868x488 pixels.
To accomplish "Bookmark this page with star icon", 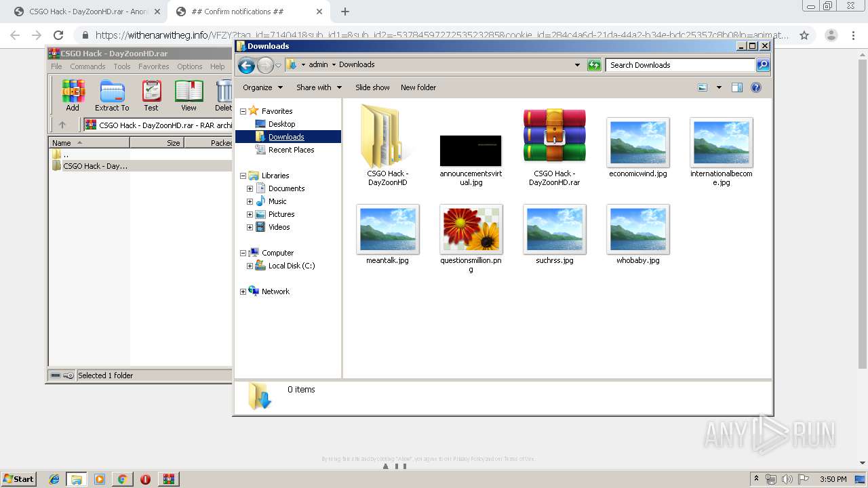I will tap(804, 35).
